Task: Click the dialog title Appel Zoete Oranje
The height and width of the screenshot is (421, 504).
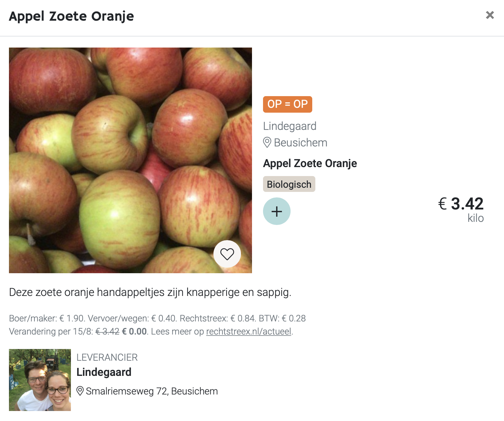Action: coord(72,16)
